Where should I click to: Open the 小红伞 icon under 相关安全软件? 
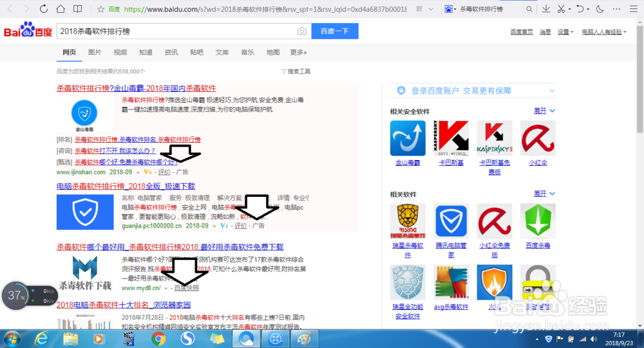click(x=538, y=138)
